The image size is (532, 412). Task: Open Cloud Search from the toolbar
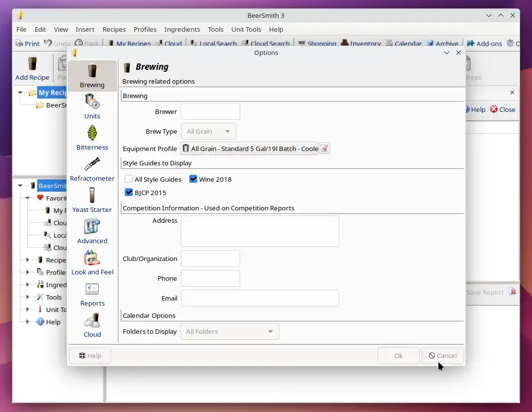pos(266,44)
